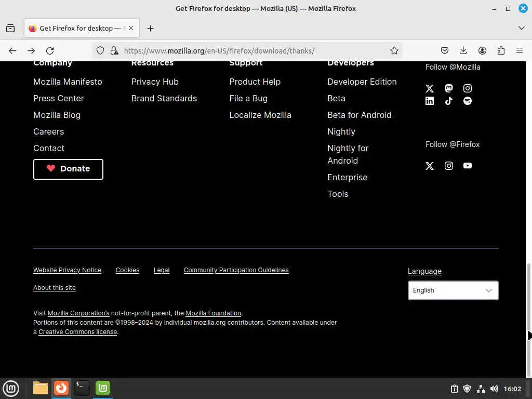Open the Beta for Android link
This screenshot has width=532, height=399.
[x=360, y=115]
